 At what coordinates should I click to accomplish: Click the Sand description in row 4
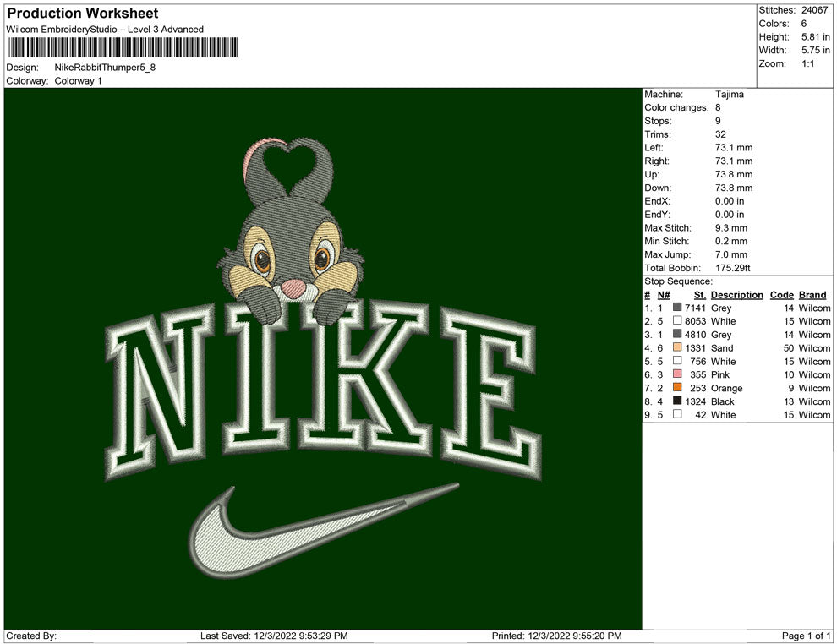tap(722, 348)
